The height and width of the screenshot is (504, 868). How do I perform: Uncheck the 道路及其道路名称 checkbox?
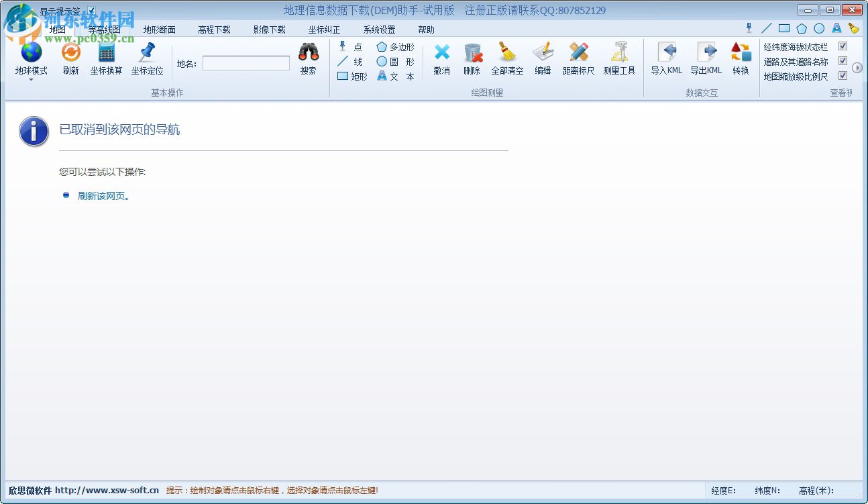coord(843,61)
